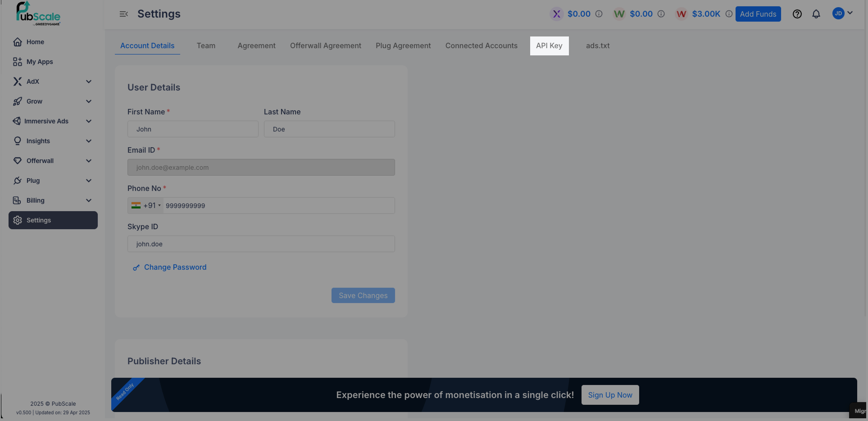Switch to the API Key tab
Viewport: 868px width, 421px height.
(549, 46)
